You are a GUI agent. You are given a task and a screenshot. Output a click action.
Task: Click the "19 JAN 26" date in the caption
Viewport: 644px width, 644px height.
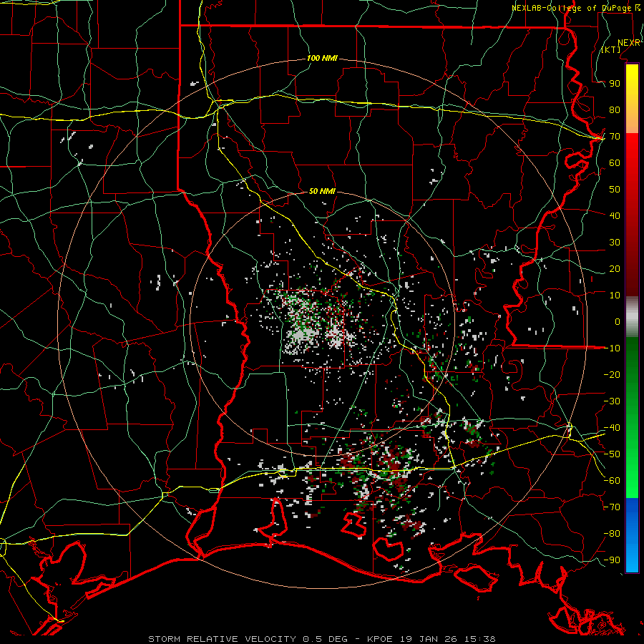point(429,639)
